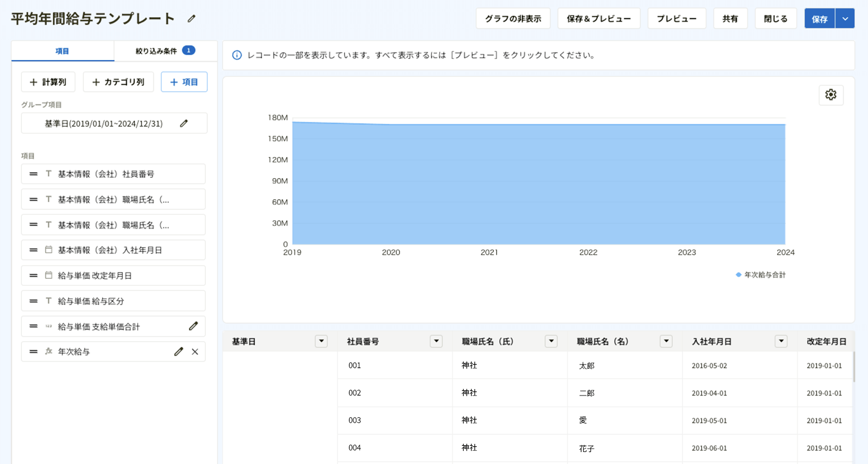The image size is (868, 464).
Task: Open 職場氏名（氏） column dropdown
Action: click(x=551, y=341)
